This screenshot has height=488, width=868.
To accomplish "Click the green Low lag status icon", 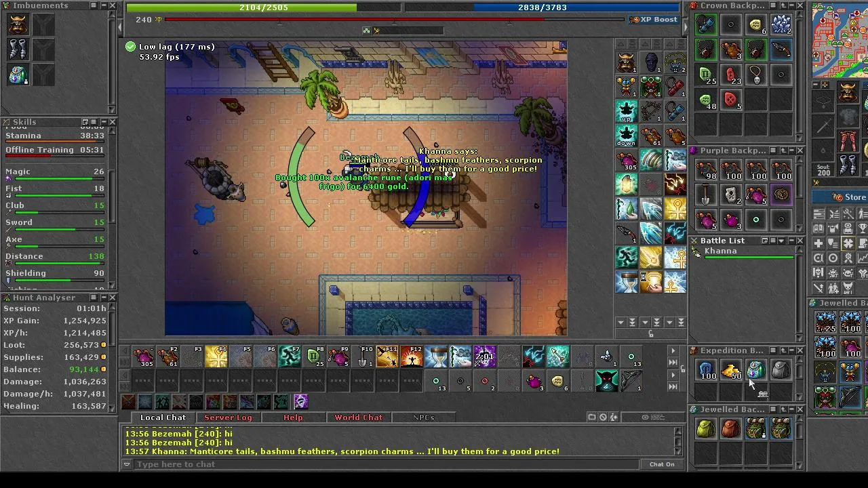I will click(130, 47).
